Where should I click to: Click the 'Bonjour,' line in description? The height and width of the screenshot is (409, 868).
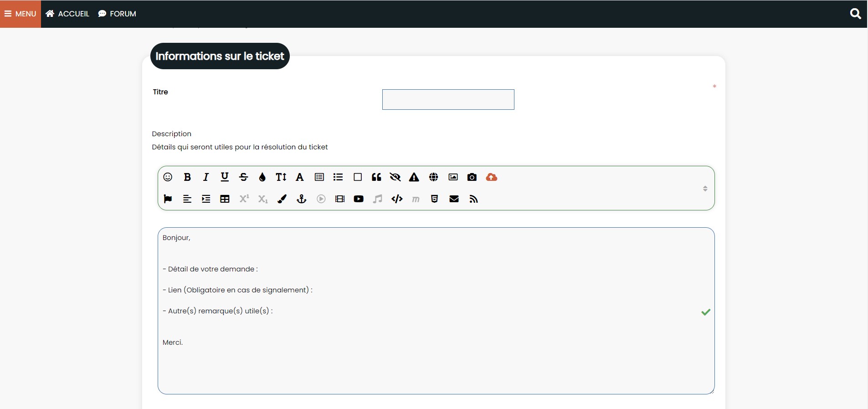[176, 238]
